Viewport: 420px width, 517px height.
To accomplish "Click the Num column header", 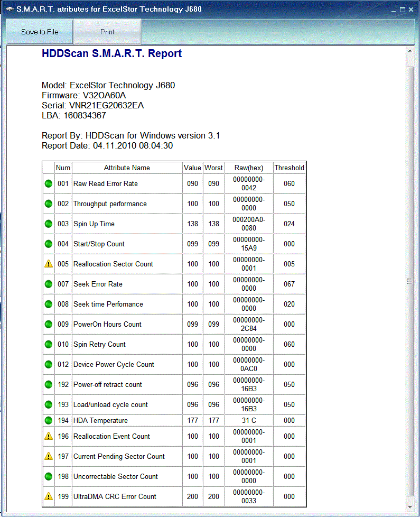I will click(63, 168).
